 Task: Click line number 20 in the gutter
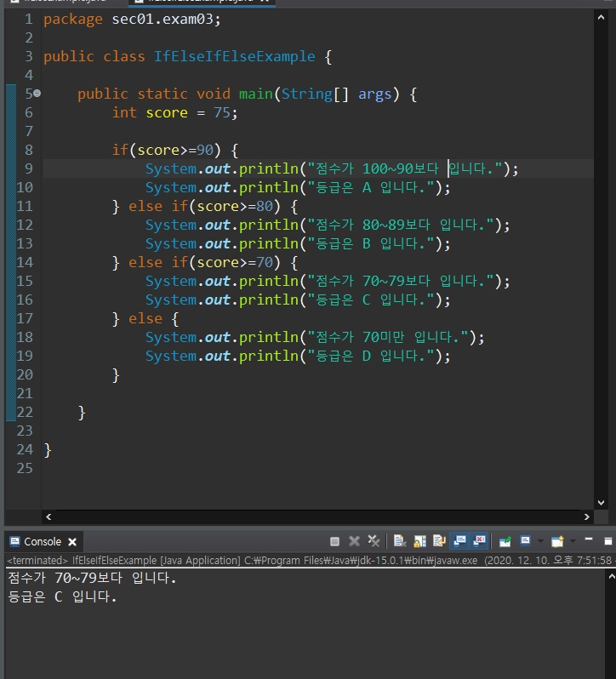click(25, 374)
